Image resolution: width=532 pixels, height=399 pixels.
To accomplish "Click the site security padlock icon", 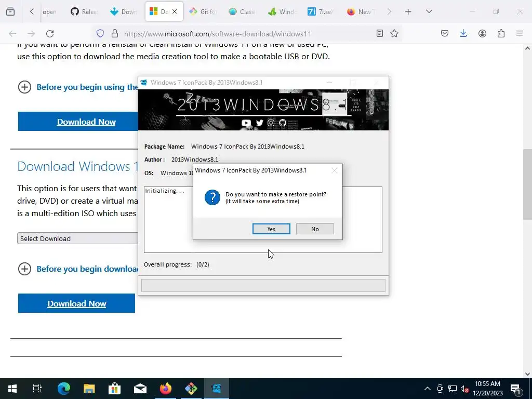I will (115, 34).
